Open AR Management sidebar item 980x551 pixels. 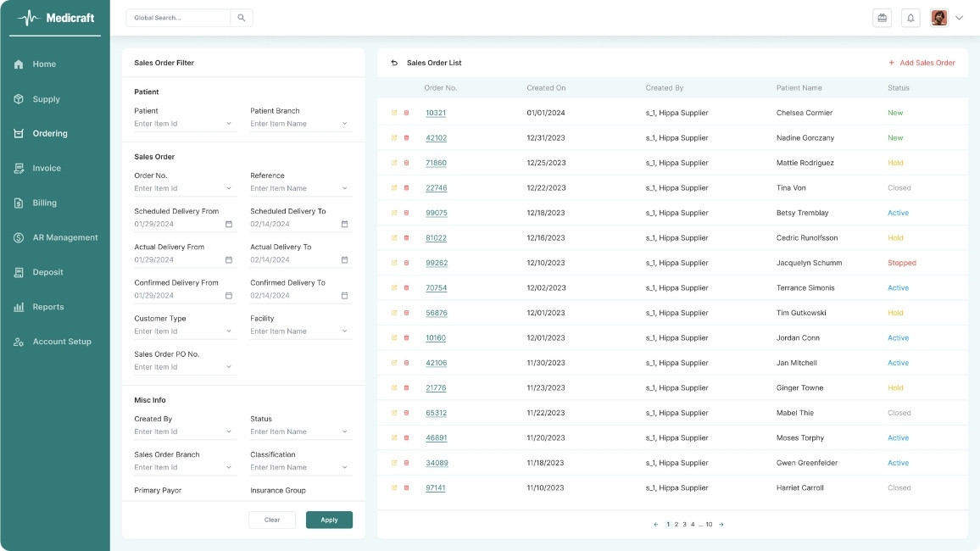pyautogui.click(x=64, y=238)
